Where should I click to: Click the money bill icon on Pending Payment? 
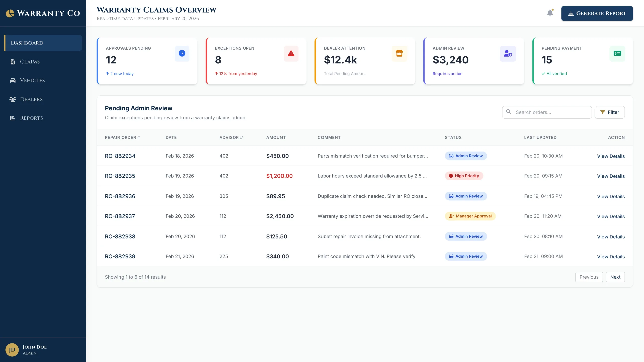click(617, 53)
